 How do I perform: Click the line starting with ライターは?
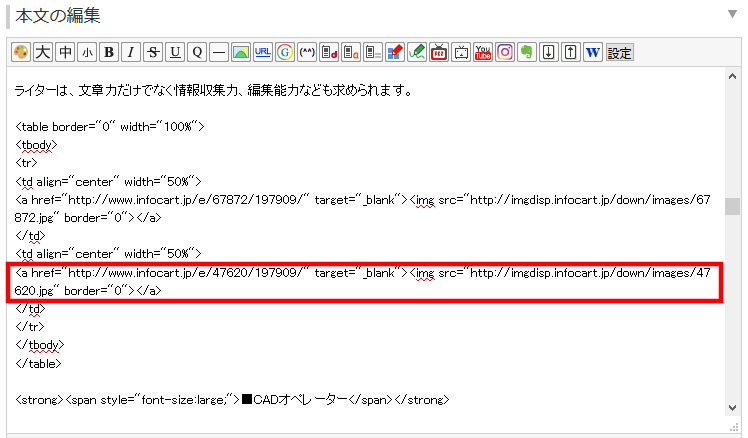click(x=214, y=90)
